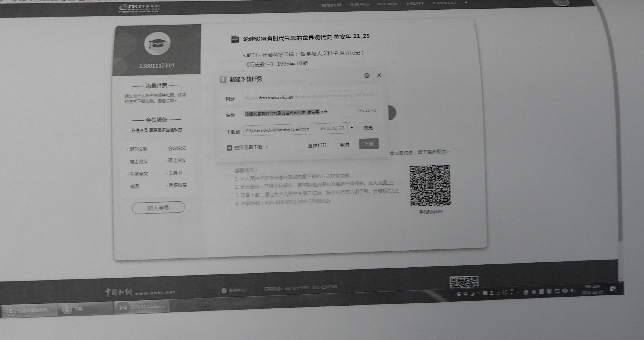Image resolution: width=644 pixels, height=340 pixels.
Task: Click 帮助中心 footer link
Action: pos(237,290)
